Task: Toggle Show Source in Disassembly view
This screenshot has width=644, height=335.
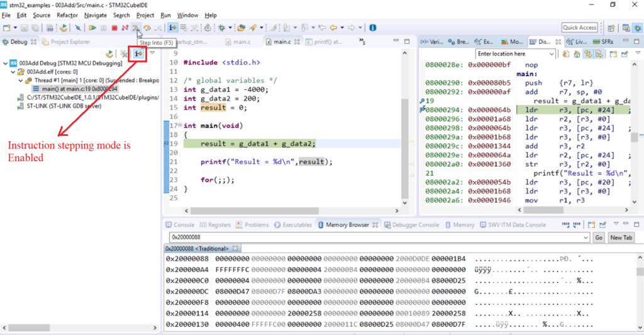Action: (x=599, y=54)
